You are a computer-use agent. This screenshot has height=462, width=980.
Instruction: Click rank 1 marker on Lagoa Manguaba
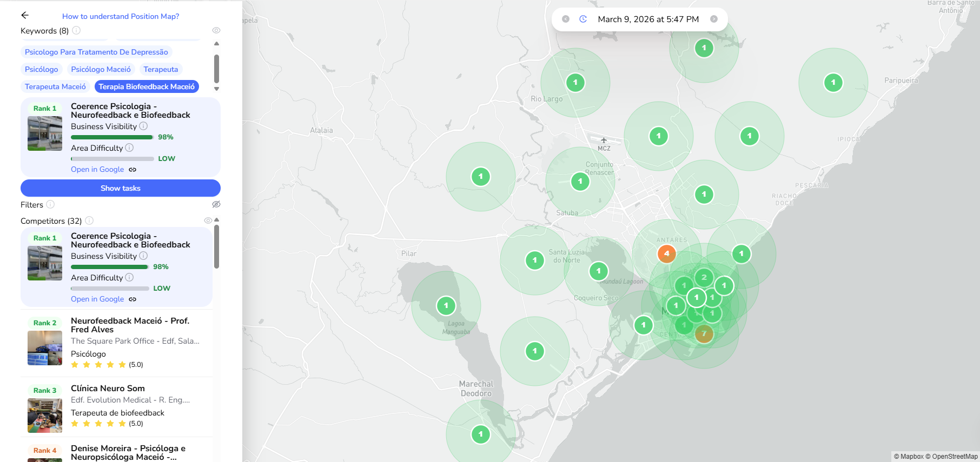pyautogui.click(x=446, y=306)
